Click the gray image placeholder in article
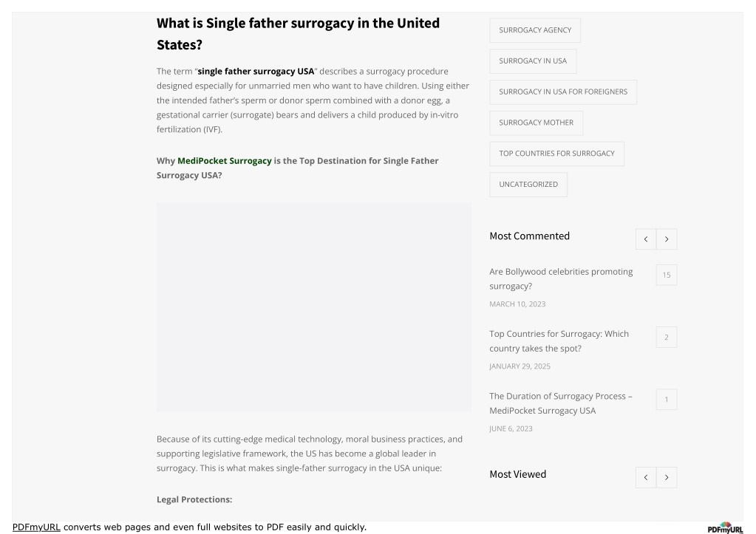 (x=314, y=307)
